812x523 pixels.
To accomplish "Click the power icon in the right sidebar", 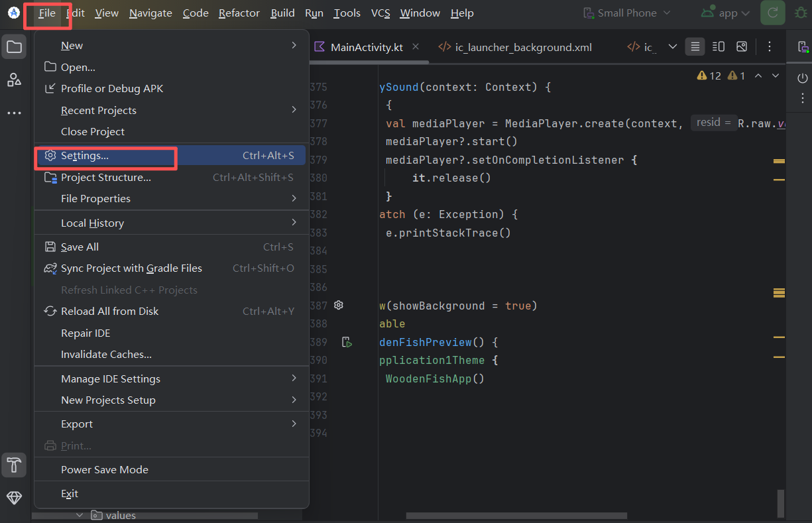I will (803, 78).
